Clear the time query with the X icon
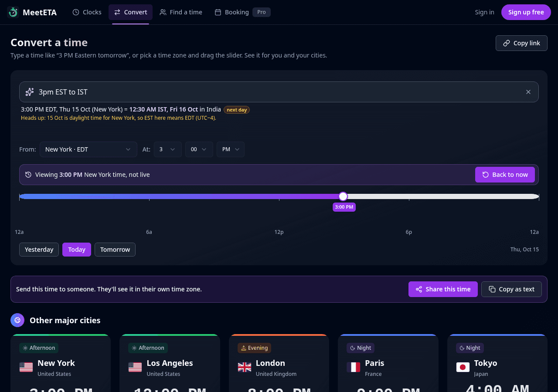Viewport: 558px width, 392px height. (528, 92)
